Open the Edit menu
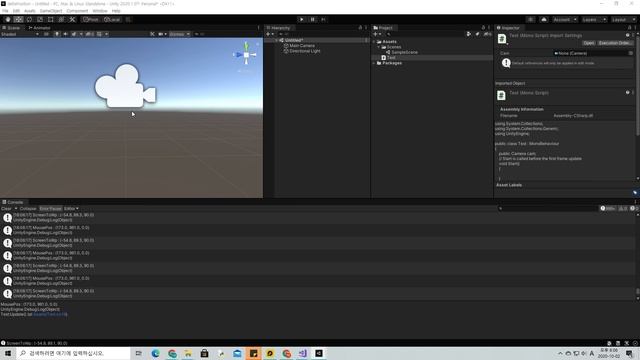Screen dimensions: 640x360 (16, 11)
